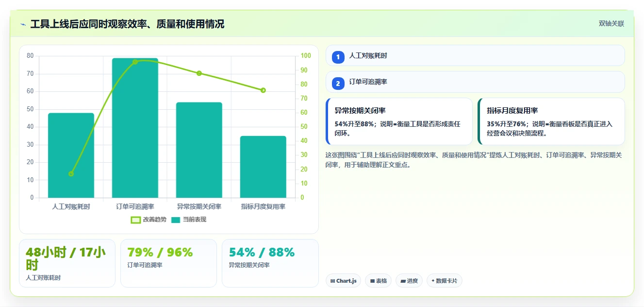This screenshot has height=307, width=644.
Task: Click the blue number 2 badge
Action: pos(338,84)
